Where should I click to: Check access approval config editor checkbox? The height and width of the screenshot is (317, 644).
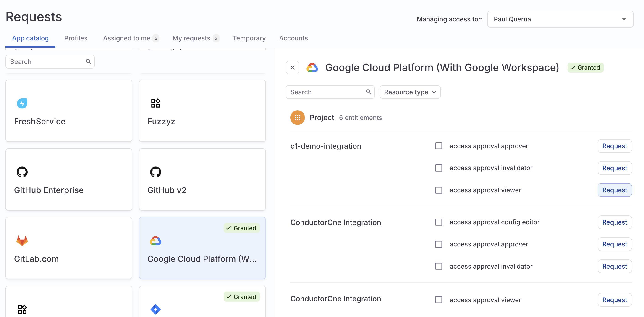pos(439,222)
